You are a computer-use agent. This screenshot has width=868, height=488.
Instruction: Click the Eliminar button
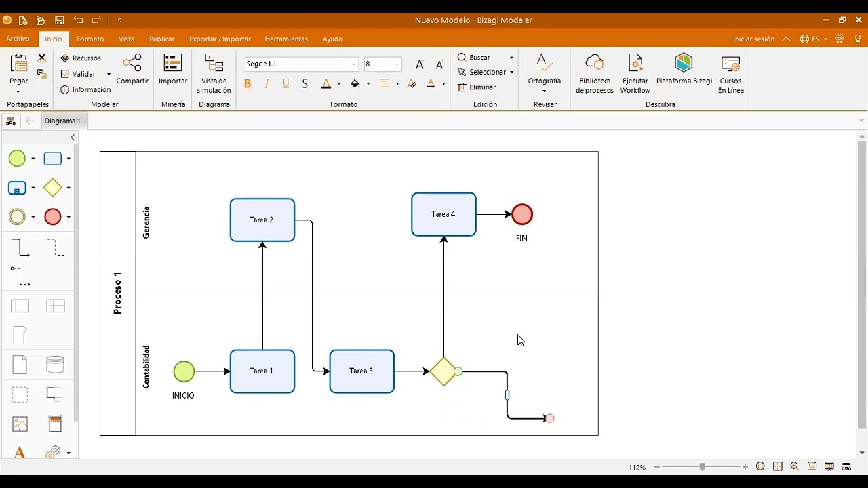point(477,87)
